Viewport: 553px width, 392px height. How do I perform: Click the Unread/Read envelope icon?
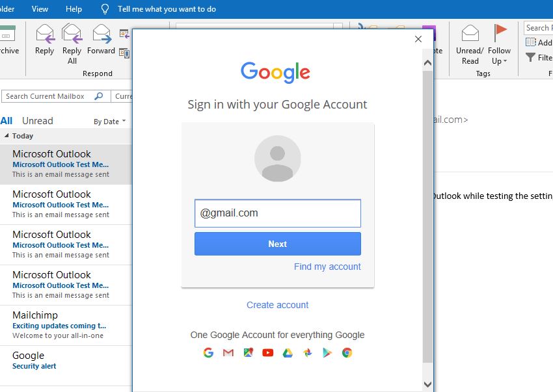(x=470, y=33)
